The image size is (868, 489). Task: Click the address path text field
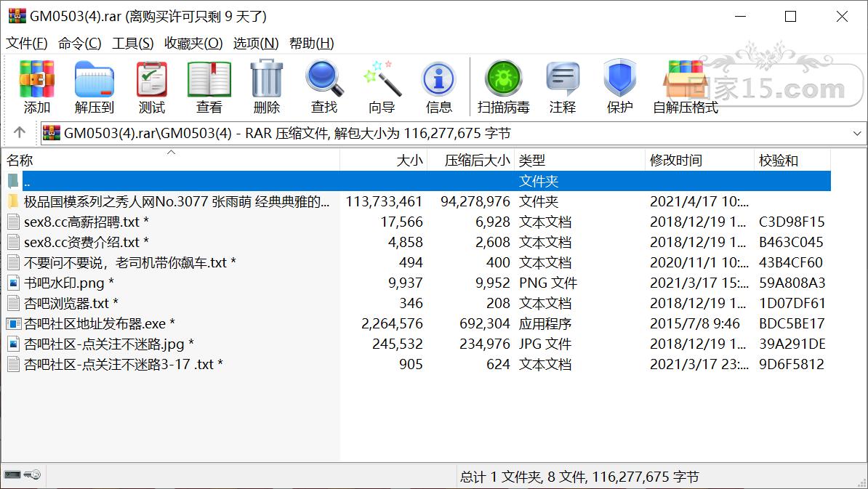[x=454, y=133]
